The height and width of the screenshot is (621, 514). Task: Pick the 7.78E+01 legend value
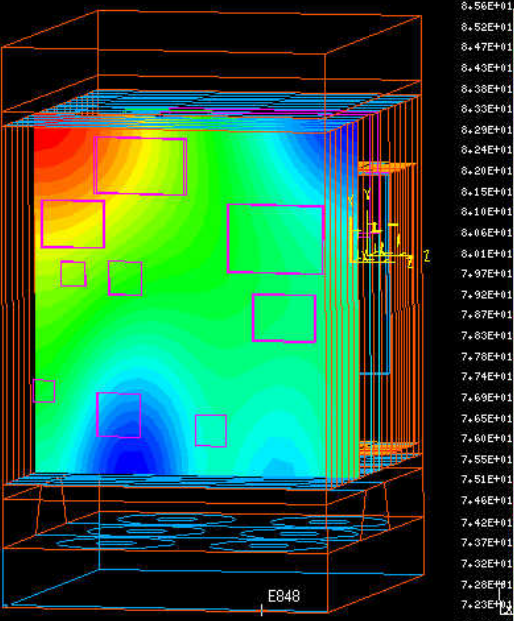487,356
